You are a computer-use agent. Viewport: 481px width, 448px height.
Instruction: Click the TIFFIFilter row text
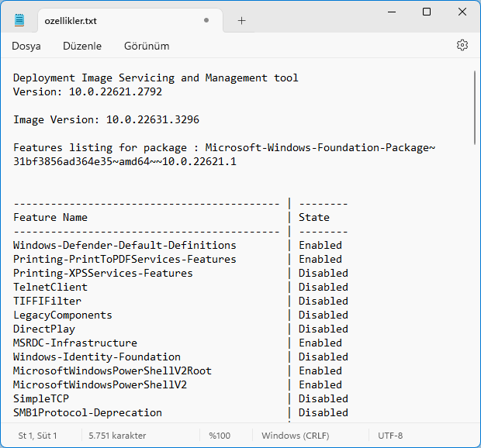tap(47, 301)
